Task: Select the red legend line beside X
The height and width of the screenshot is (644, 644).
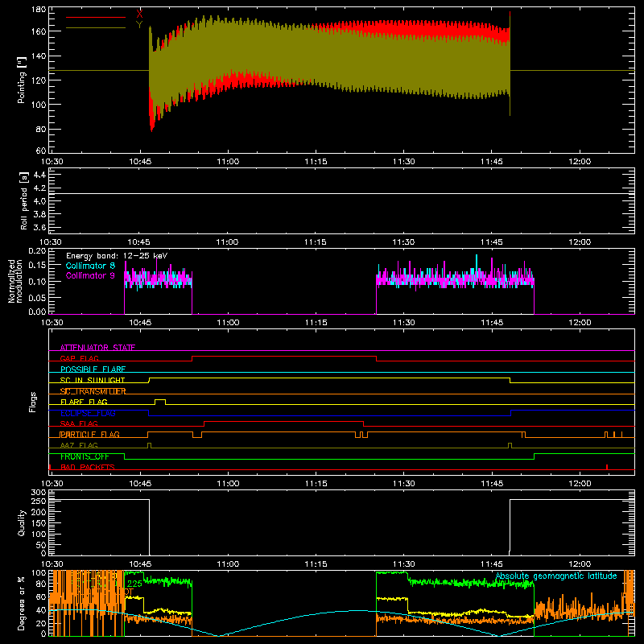Action: point(96,17)
